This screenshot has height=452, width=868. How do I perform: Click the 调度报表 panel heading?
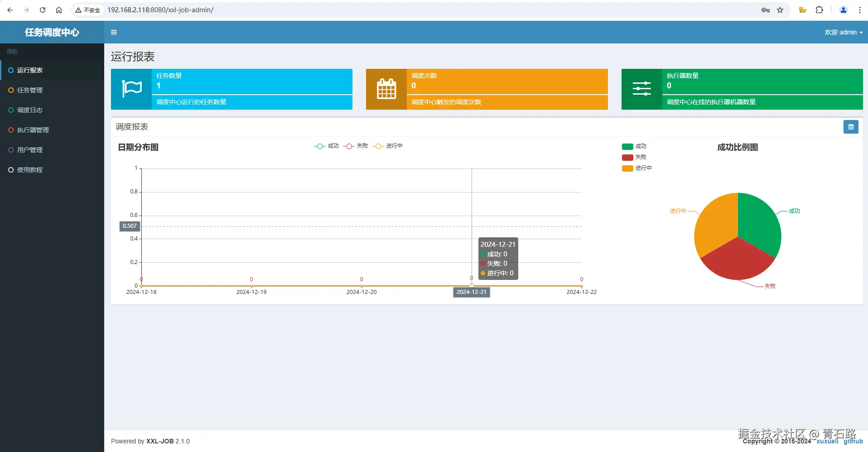132,127
